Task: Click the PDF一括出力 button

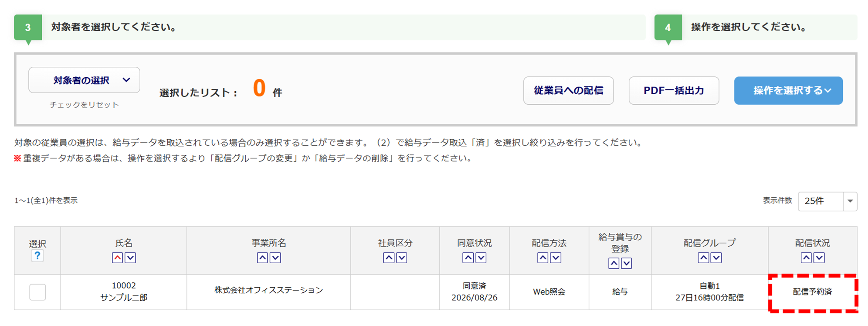Action: point(674,90)
